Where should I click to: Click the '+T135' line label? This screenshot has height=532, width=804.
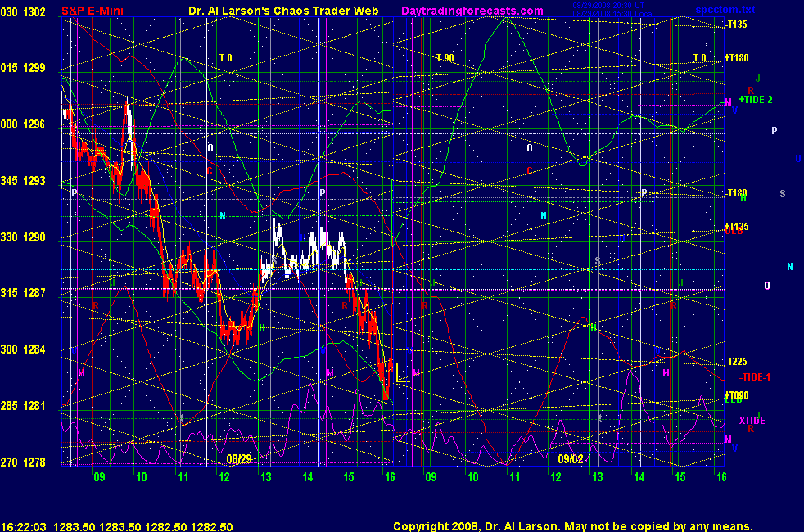pyautogui.click(x=737, y=226)
